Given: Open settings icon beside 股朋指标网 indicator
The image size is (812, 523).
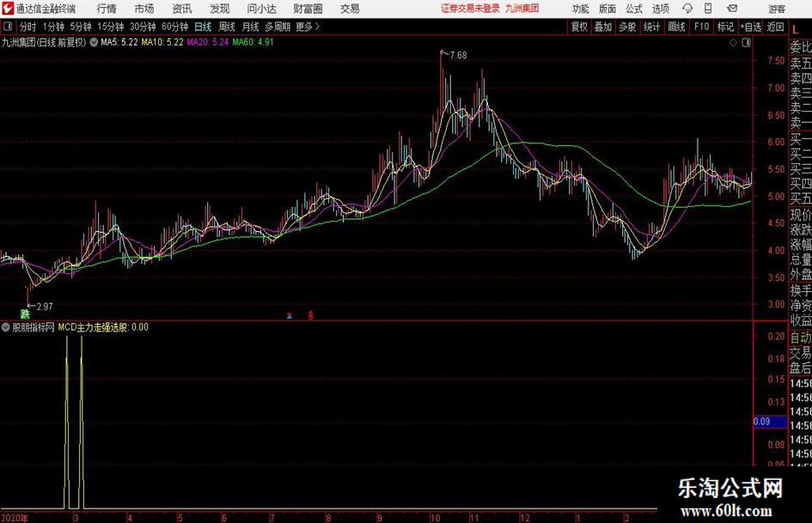Looking at the screenshot, I should click(6, 327).
